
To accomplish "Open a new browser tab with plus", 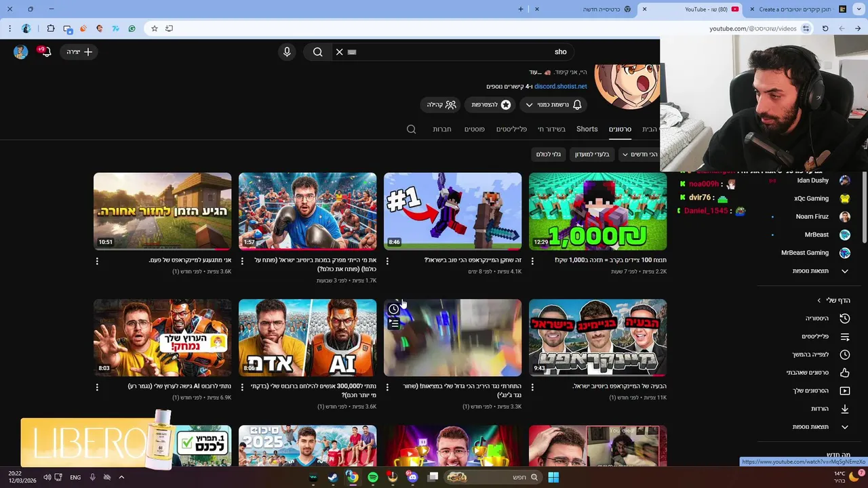I will coord(521,9).
